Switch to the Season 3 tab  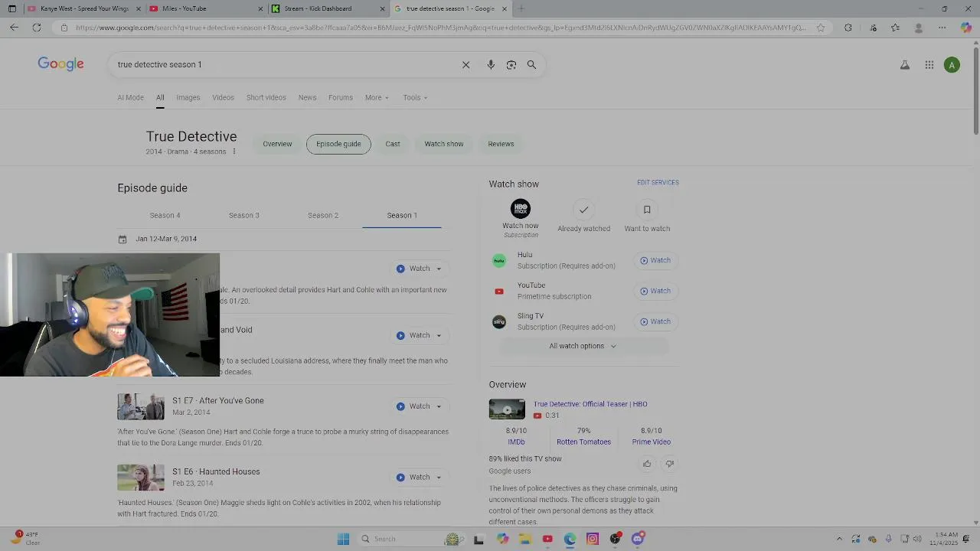244,215
